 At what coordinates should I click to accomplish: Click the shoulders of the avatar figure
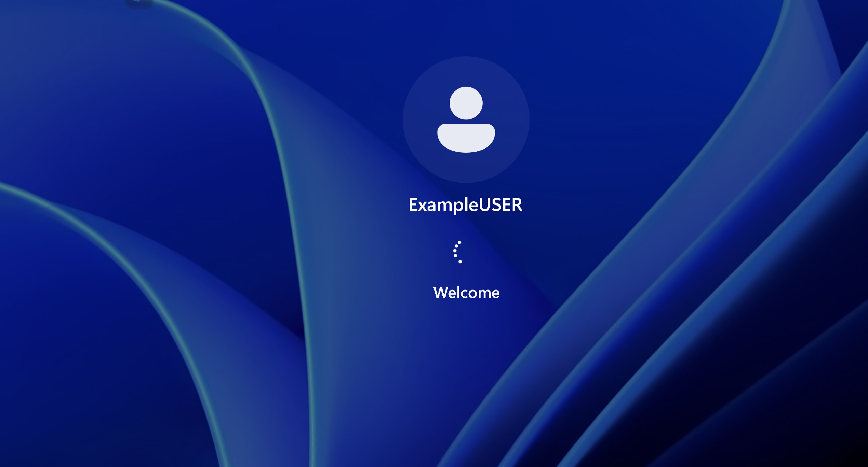[x=466, y=138]
